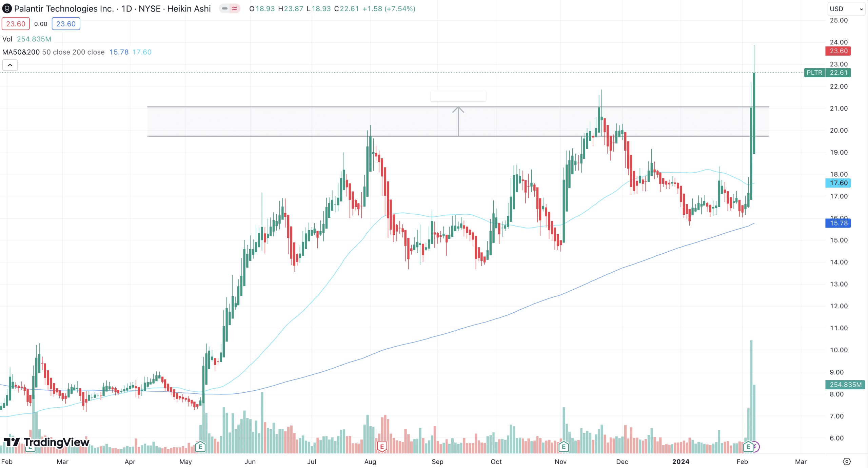Click the red approximation symbol icon

click(x=235, y=8)
